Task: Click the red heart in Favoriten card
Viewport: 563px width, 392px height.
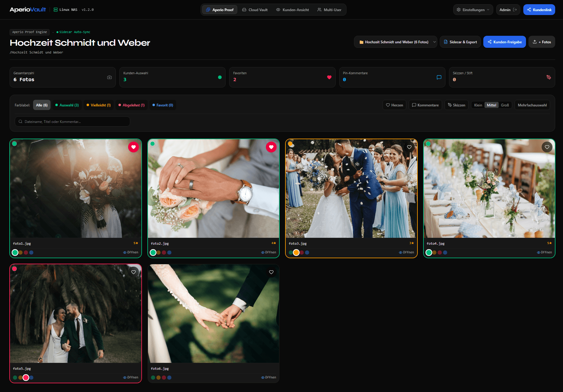Action: point(329,77)
